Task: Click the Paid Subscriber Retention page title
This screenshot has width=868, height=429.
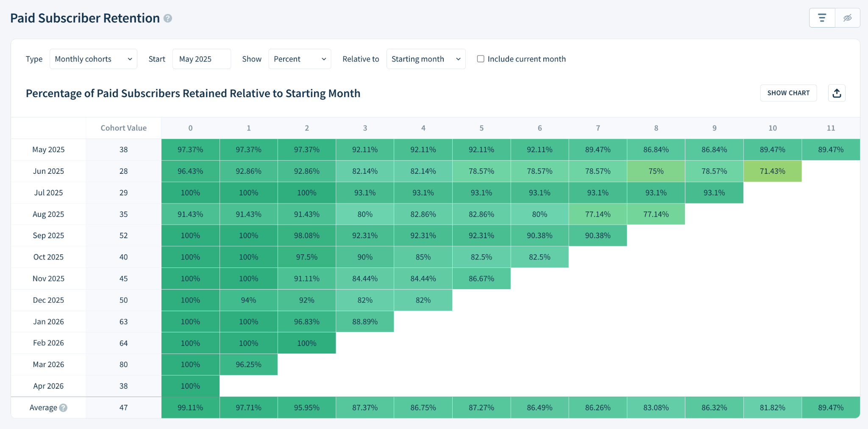Action: tap(85, 18)
